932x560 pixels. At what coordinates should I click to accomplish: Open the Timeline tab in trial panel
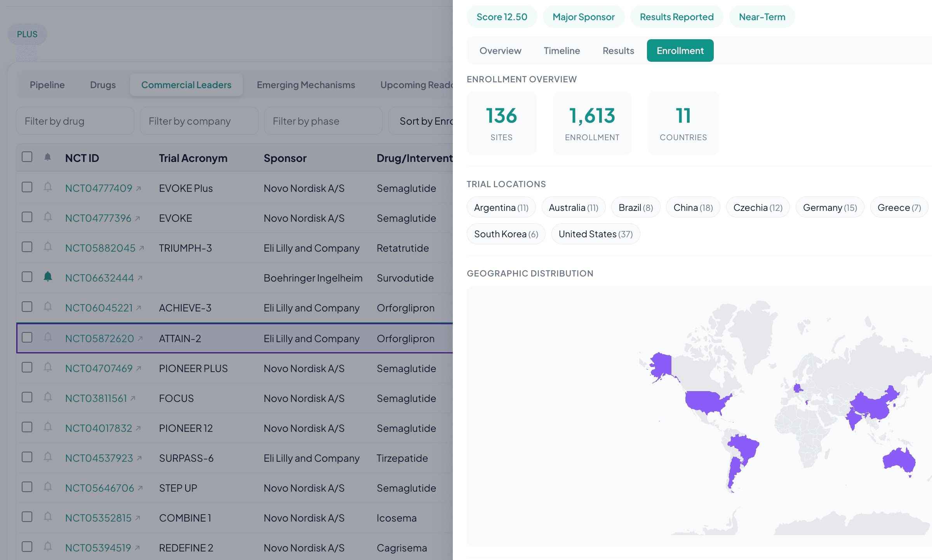point(562,51)
